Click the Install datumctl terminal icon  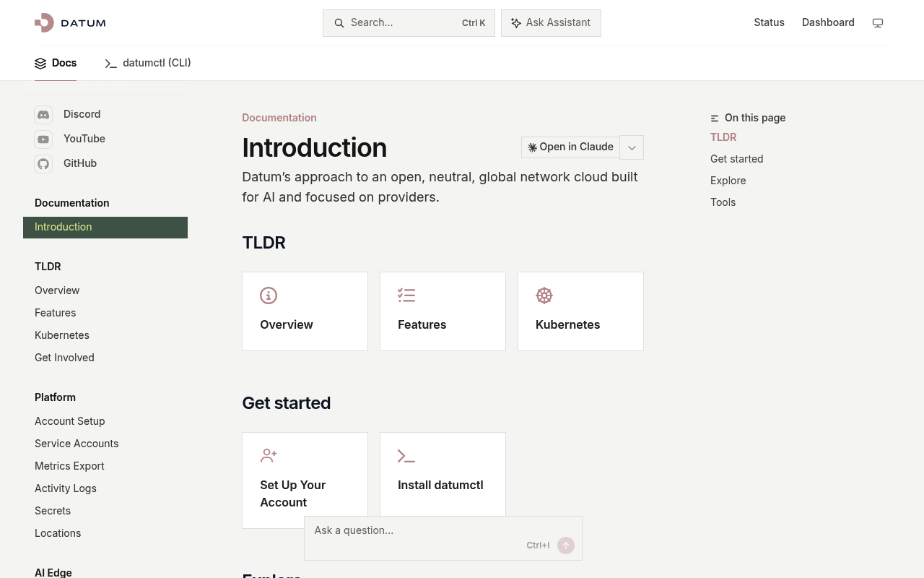[406, 456]
